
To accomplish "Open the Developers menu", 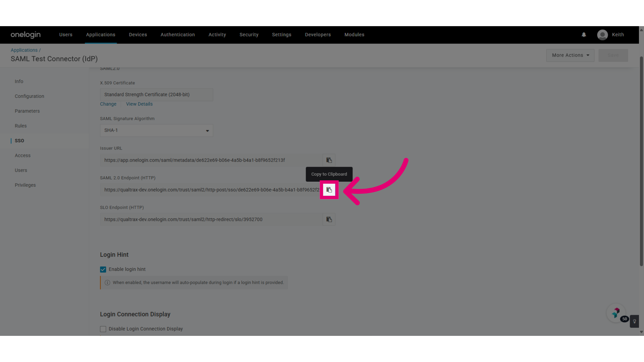I will (318, 35).
